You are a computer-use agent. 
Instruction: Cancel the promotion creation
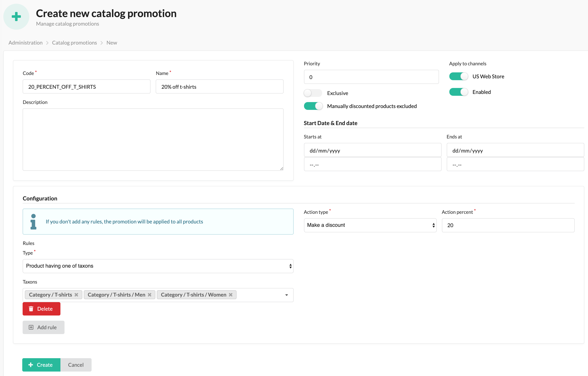(76, 365)
